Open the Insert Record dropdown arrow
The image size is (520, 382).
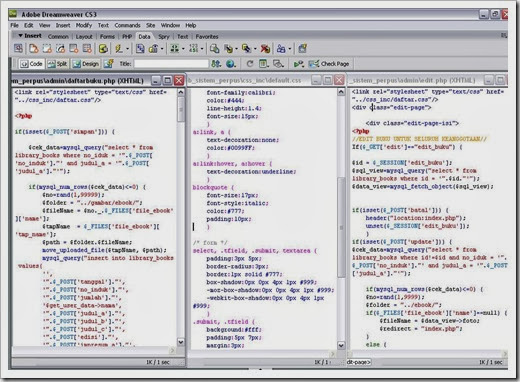click(x=237, y=49)
